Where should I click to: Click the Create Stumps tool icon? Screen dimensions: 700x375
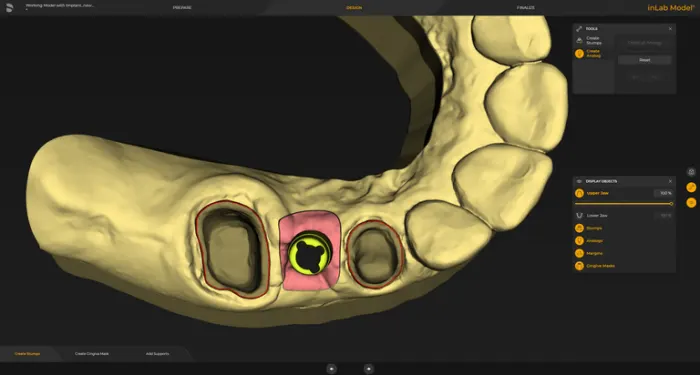point(579,41)
